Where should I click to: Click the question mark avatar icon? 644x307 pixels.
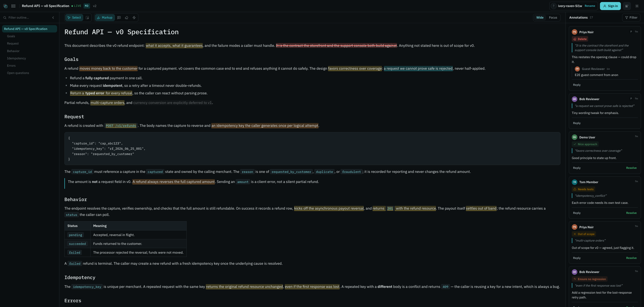[x=553, y=6]
